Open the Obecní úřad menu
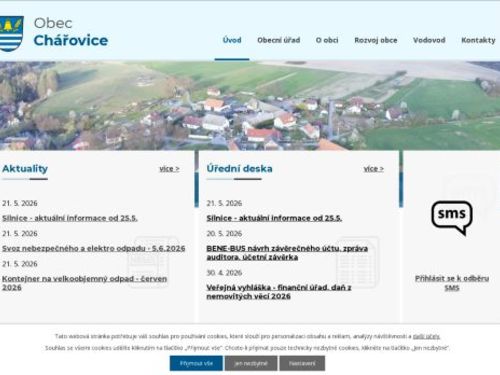The image size is (500, 375). tap(279, 40)
